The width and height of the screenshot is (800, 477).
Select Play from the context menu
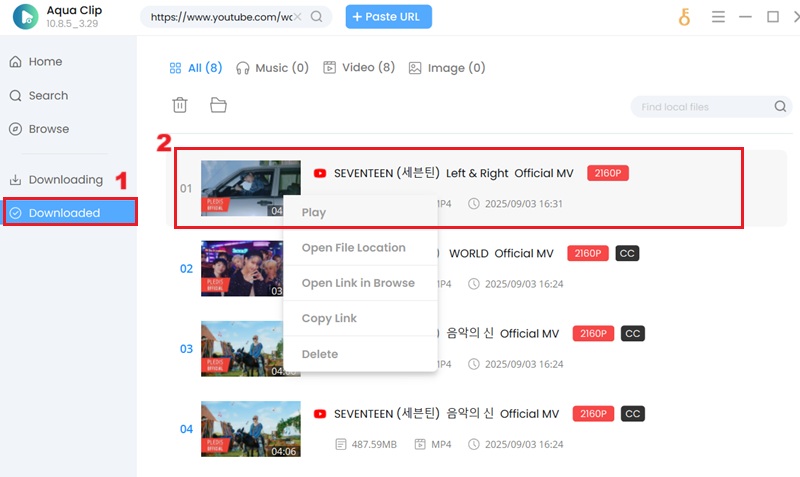pos(314,212)
